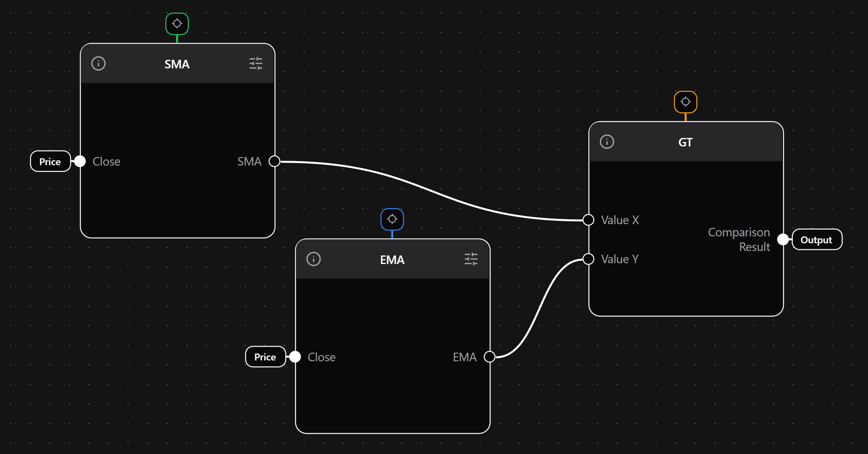This screenshot has height=454, width=868.
Task: Select the EMA output port
Action: 490,357
